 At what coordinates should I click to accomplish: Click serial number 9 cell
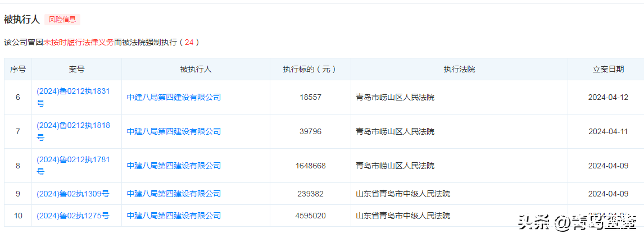(x=17, y=194)
